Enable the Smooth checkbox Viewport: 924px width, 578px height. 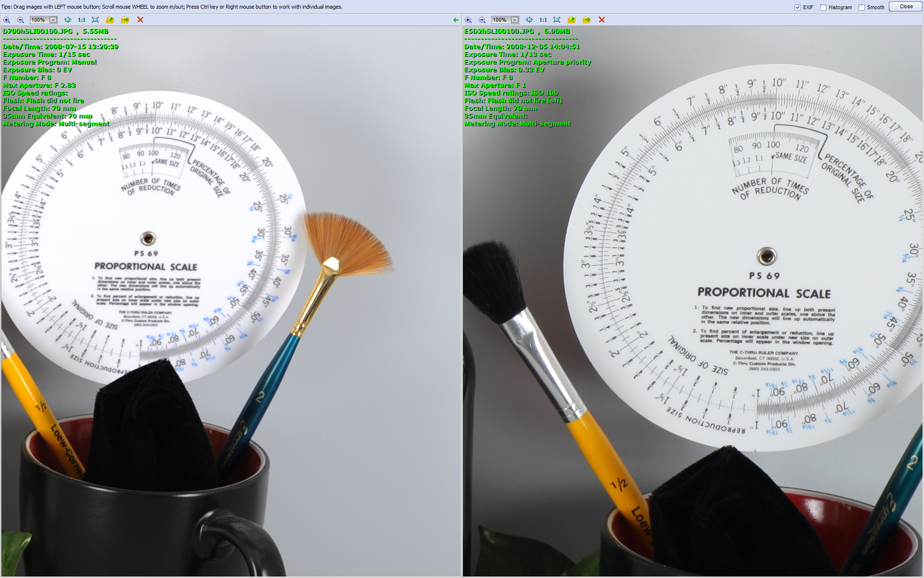pos(861,7)
